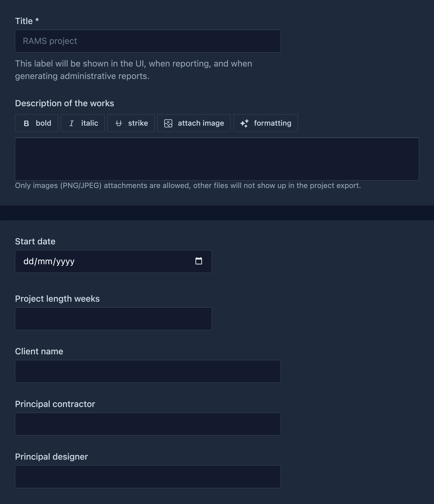Image resolution: width=434 pixels, height=504 pixels.
Task: Click the strikethrough icon
Action: click(x=119, y=123)
